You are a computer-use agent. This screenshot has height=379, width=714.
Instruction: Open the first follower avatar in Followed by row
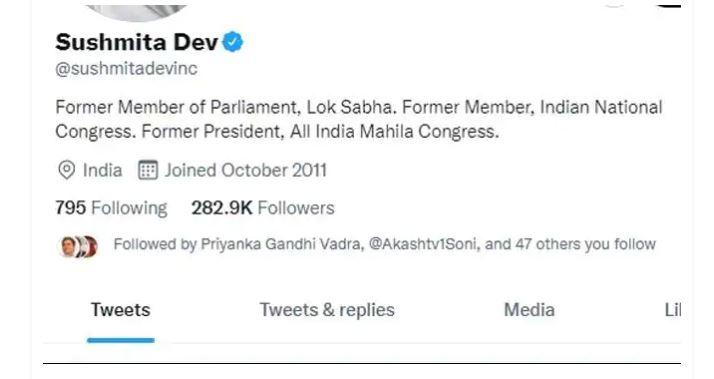[x=68, y=246]
